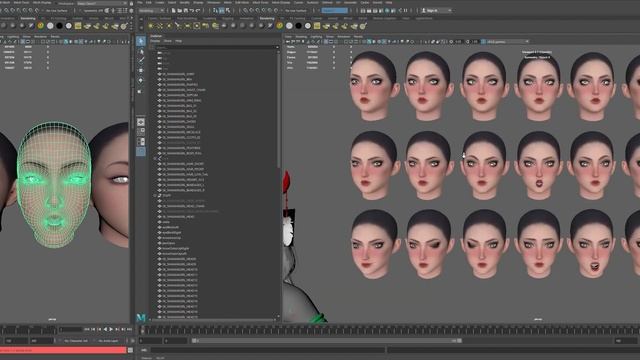Open the No Anim Layer dropdown
Screen dimensions: 640x360
point(107,340)
